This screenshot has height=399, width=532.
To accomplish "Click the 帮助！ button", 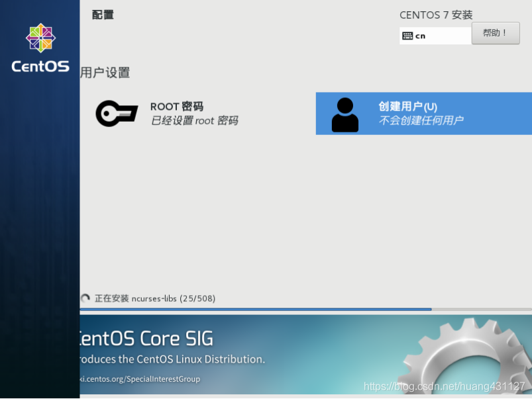I will point(495,32).
